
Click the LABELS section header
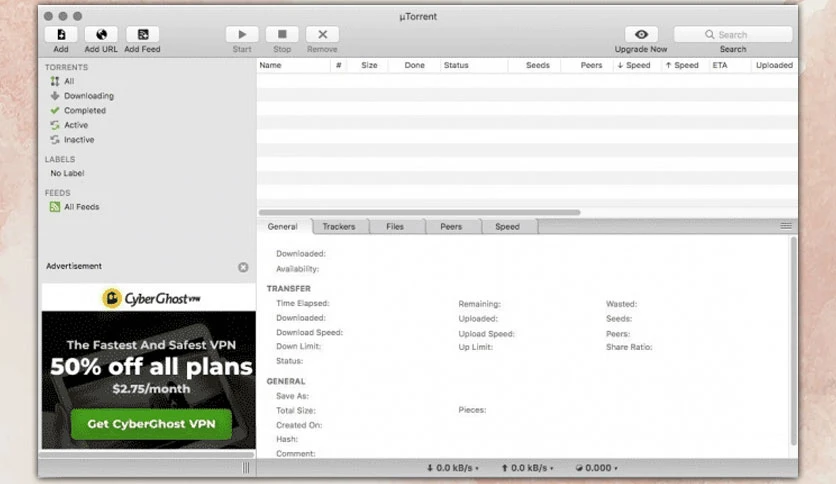click(x=60, y=159)
